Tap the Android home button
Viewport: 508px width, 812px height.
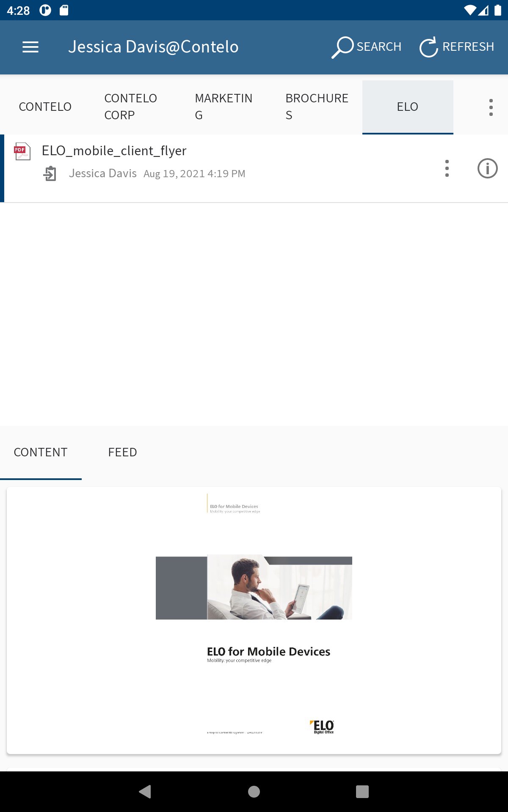click(x=254, y=792)
